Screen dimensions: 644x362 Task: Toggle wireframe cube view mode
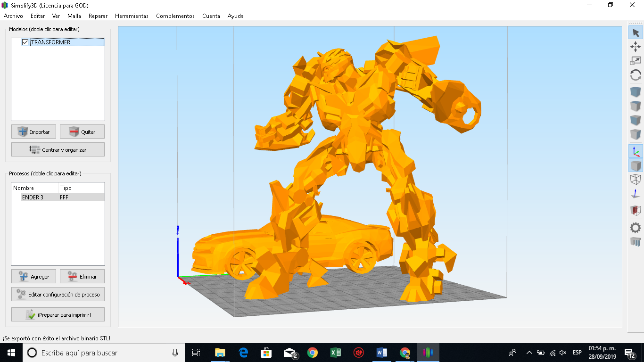(635, 179)
